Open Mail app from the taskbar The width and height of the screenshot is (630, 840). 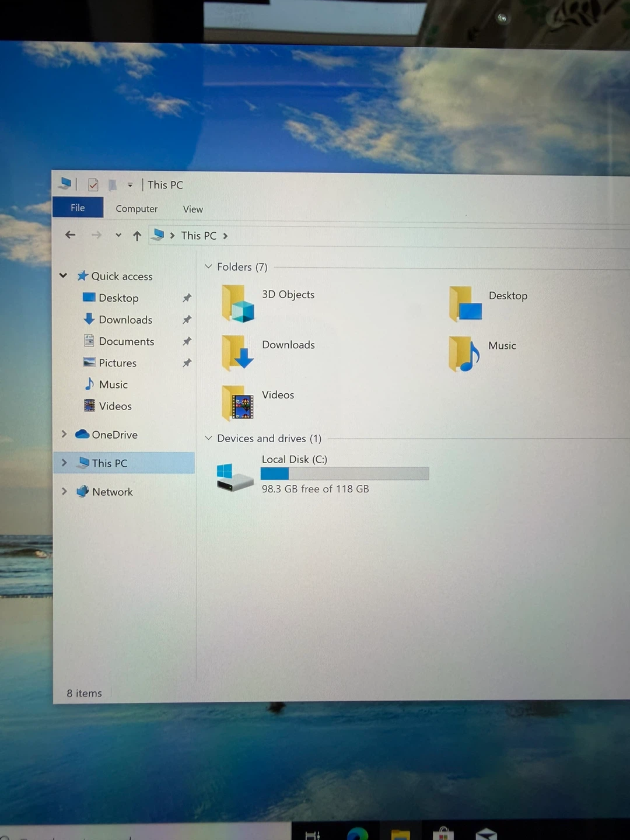[486, 834]
